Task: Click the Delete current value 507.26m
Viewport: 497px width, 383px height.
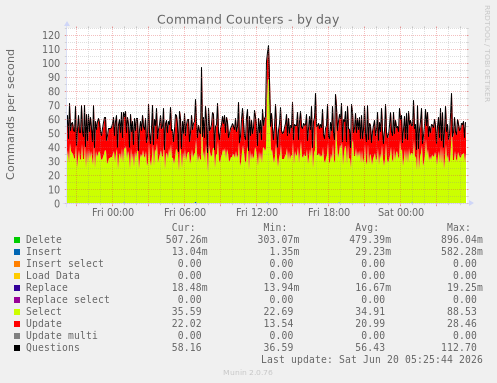Action: tap(187, 239)
